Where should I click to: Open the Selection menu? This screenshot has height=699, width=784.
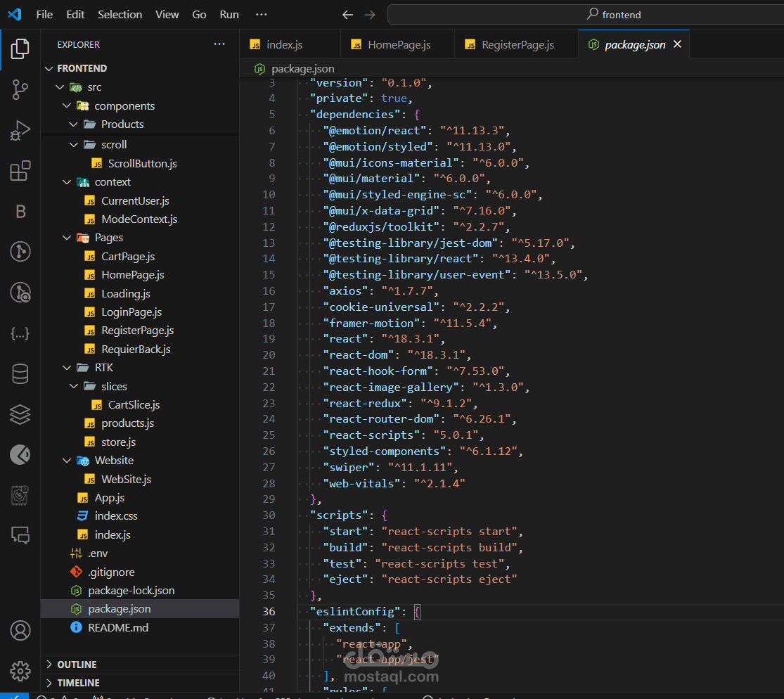click(x=120, y=15)
